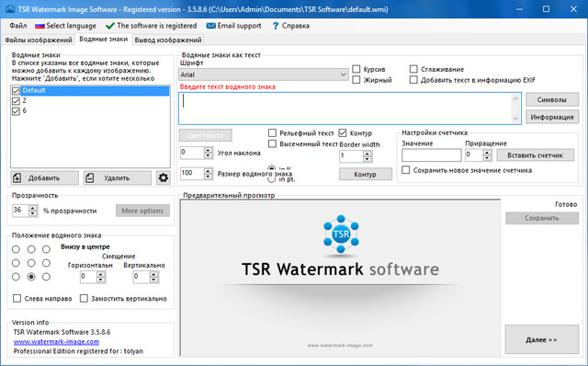Enable the Курсив italic checkbox
This screenshot has height=366, width=588.
[x=356, y=69]
